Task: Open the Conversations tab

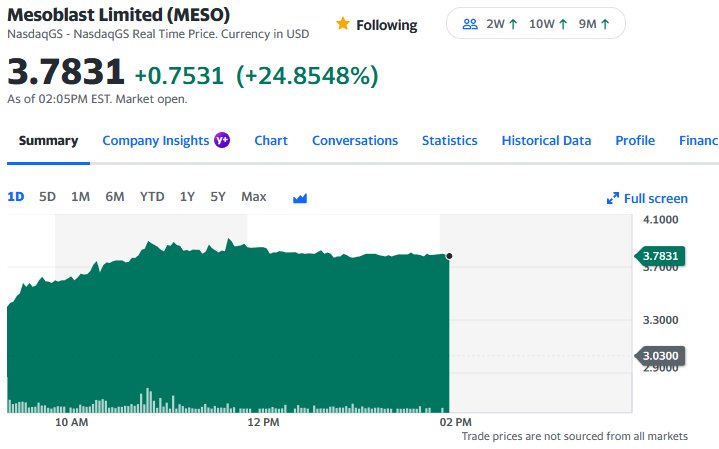Action: coord(355,141)
